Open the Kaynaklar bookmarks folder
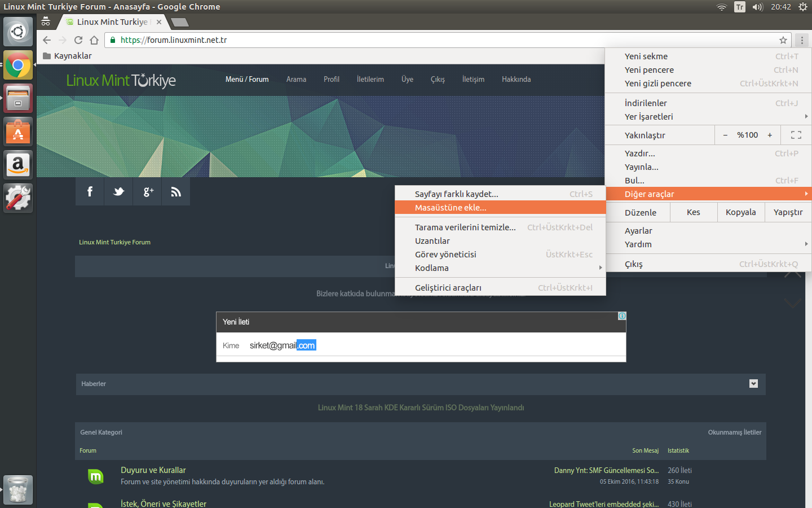Viewport: 812px width, 508px height. point(67,56)
